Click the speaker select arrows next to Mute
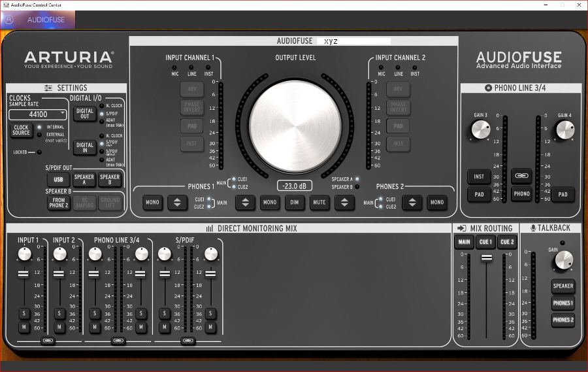This screenshot has width=588, height=372. click(x=344, y=202)
